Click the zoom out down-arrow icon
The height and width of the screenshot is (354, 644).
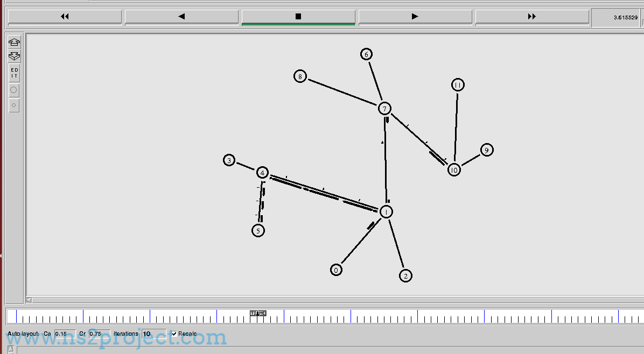[x=15, y=56]
